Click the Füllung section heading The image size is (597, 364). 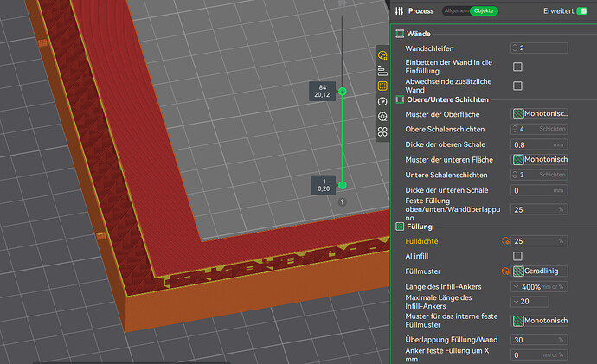tap(419, 227)
